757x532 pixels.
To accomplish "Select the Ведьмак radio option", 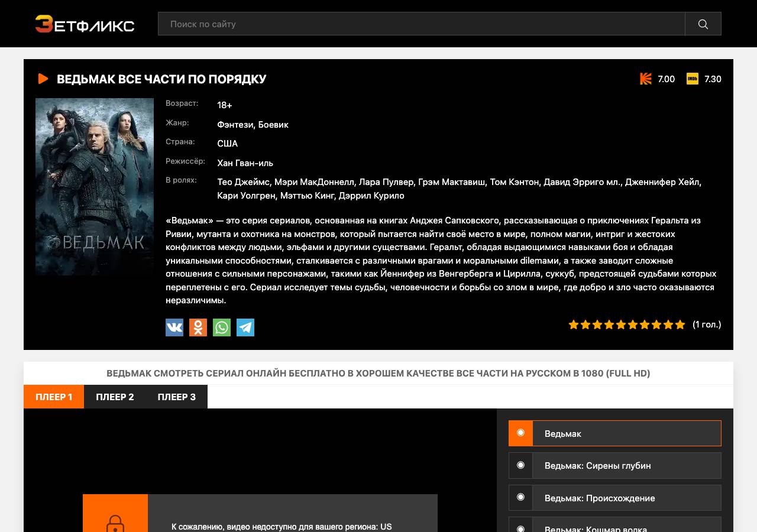I will [615, 433].
